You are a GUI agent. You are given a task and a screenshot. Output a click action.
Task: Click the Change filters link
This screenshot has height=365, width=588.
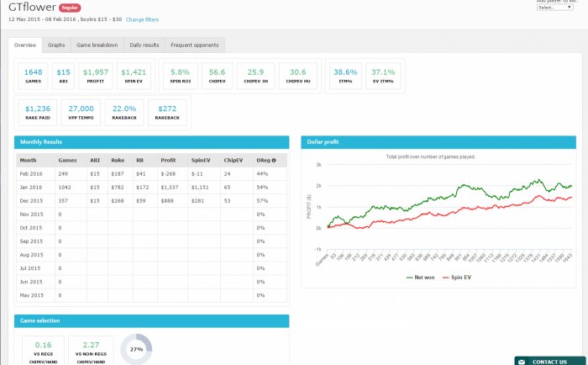[142, 19]
